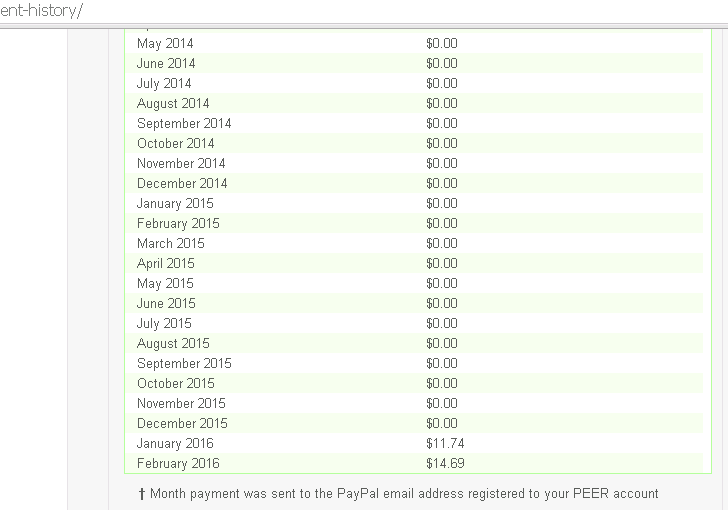Screen dimensions: 728x510
Task: Select the December 2015 month entry
Action: click(182, 424)
